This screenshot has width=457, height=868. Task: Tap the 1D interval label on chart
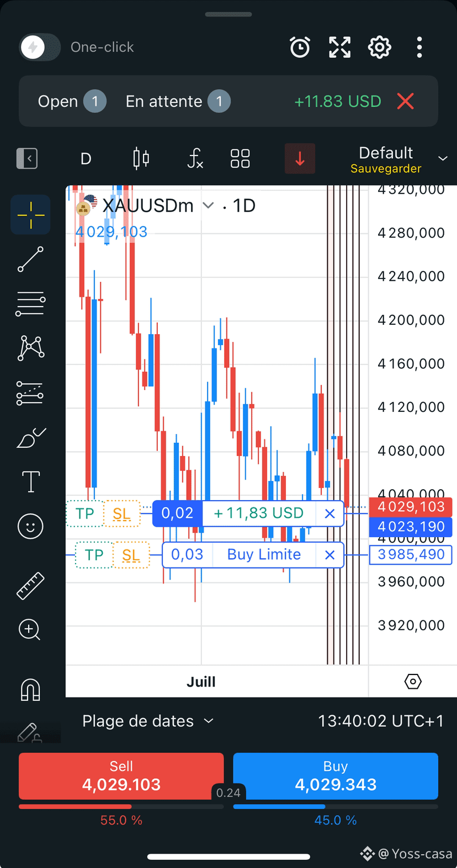pos(244,206)
